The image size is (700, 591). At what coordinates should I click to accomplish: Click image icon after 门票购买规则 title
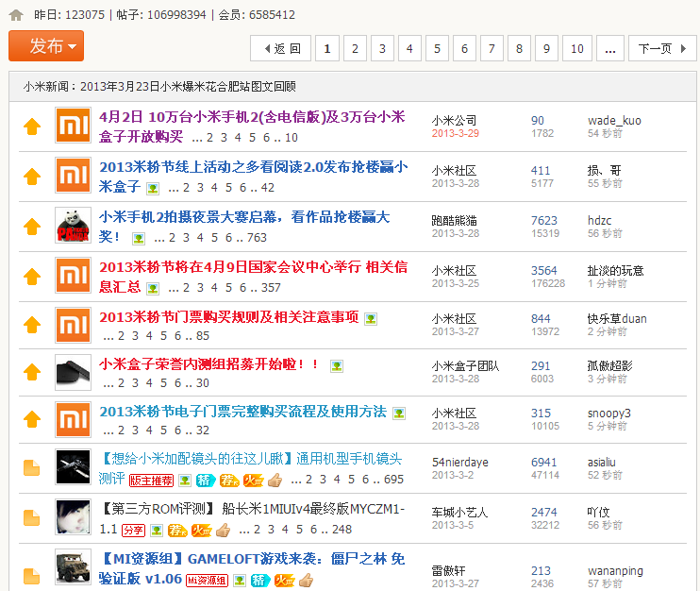[x=371, y=318]
